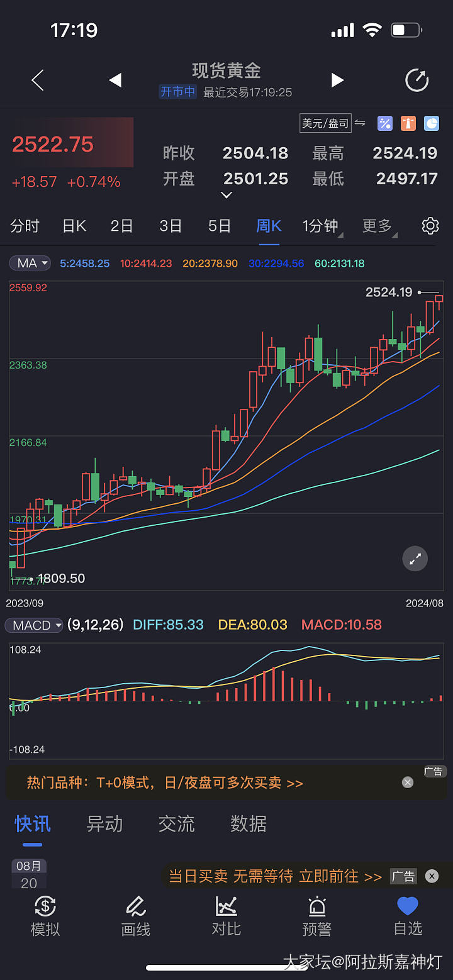This screenshot has width=453, height=980.
Task: Tap the 60:2131.18 MA value
Action: tap(340, 264)
